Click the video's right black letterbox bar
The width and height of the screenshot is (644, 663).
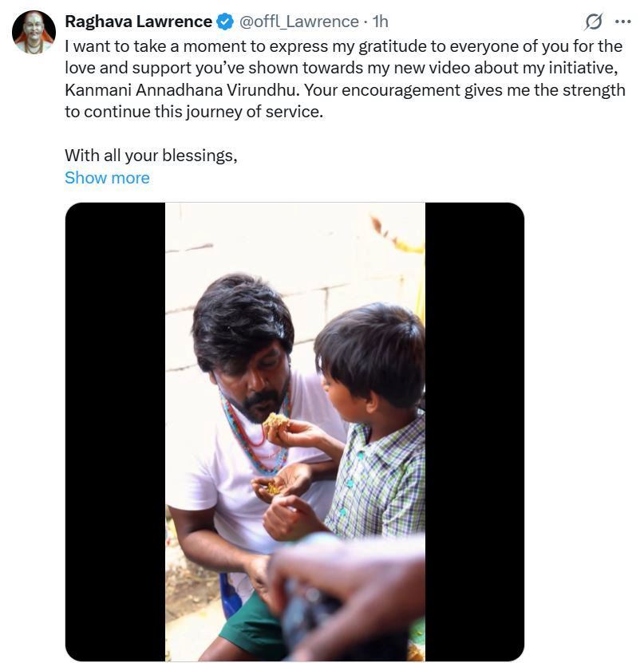tap(474, 432)
